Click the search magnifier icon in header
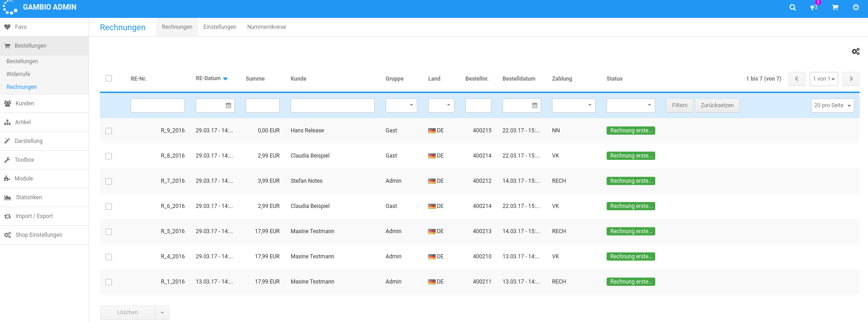 point(792,7)
